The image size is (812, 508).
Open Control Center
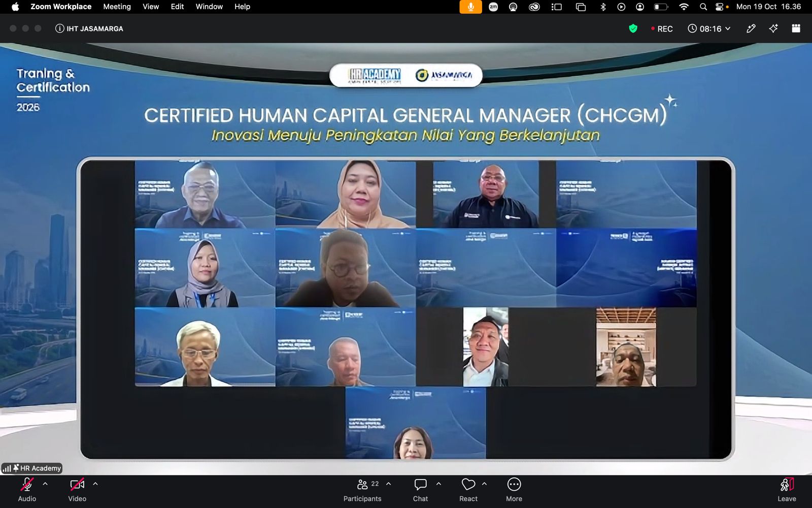[720, 7]
